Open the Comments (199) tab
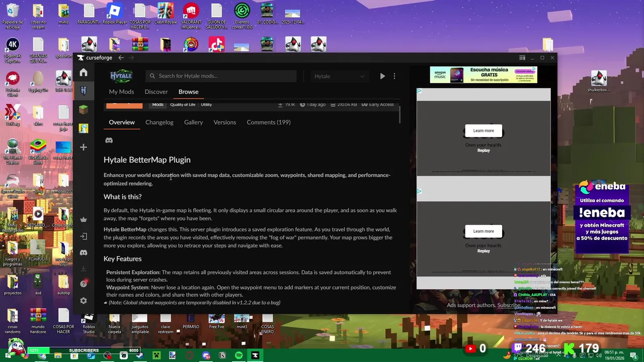This screenshot has width=644, height=362. (x=268, y=122)
